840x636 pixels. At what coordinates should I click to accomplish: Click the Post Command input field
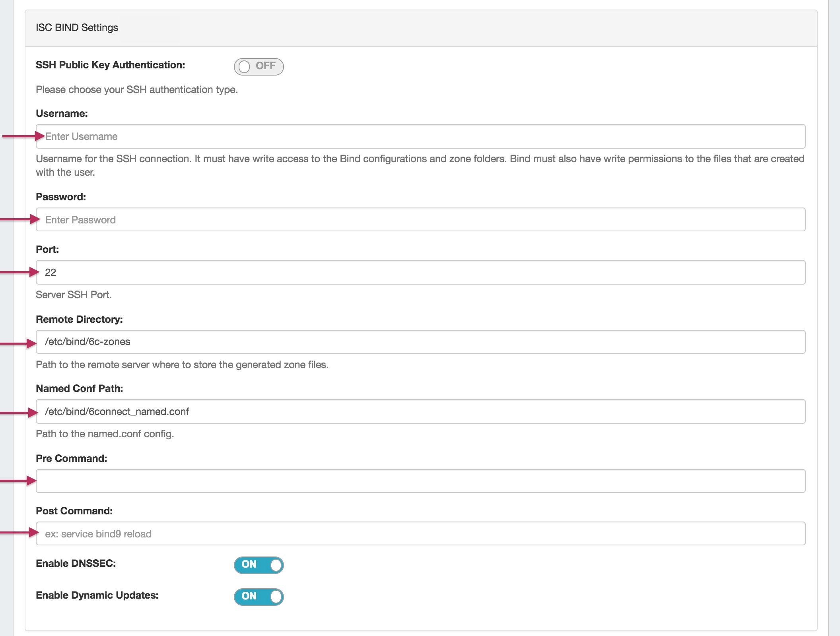[420, 533]
